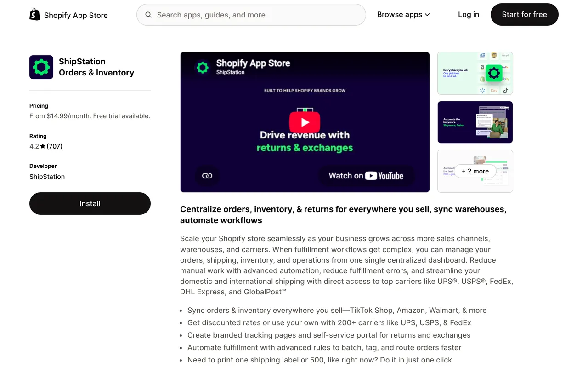Click the 'Automate fulfillment with advanced rules' bullet
588x368 pixels.
tap(324, 348)
